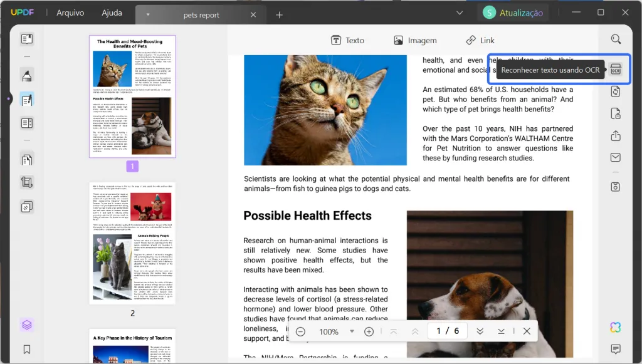Switch to reader view using top sidebar icon
Screen dimensions: 642x364
coord(26,38)
